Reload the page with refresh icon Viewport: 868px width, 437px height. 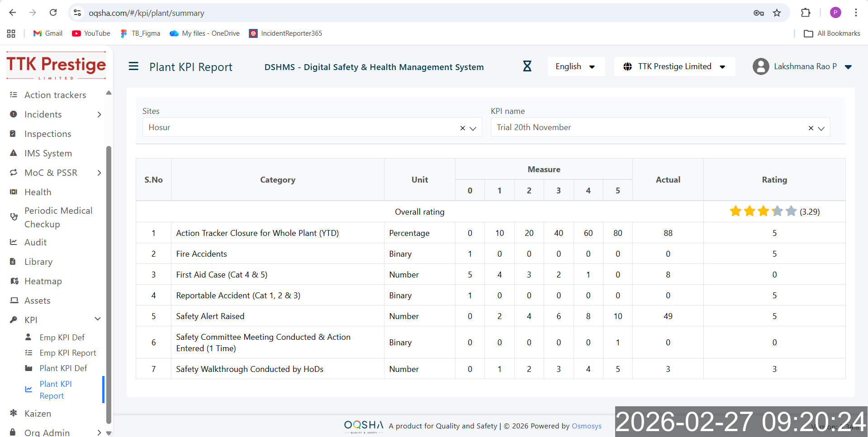click(53, 13)
